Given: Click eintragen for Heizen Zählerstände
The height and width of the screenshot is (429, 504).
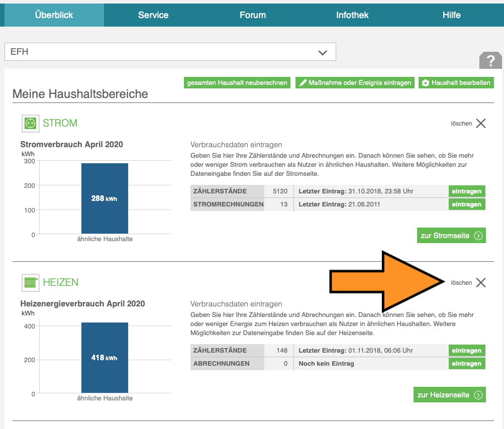Looking at the screenshot, I should [466, 351].
